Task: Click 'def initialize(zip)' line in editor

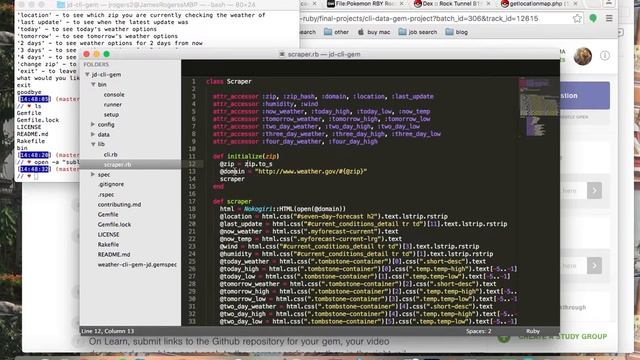Action: click(246, 156)
